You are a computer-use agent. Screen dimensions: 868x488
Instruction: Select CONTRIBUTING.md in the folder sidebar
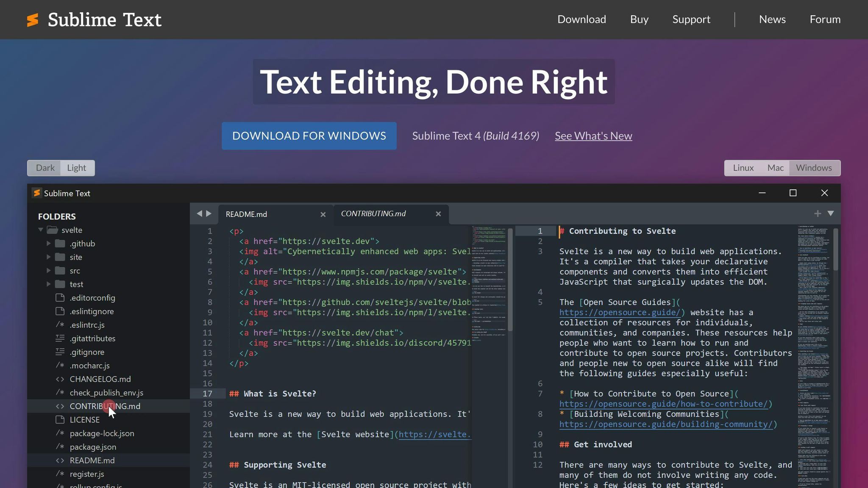(x=105, y=406)
